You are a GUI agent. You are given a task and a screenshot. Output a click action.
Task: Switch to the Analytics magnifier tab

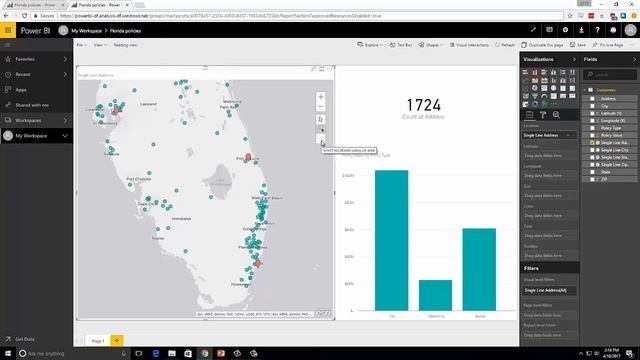(x=556, y=115)
